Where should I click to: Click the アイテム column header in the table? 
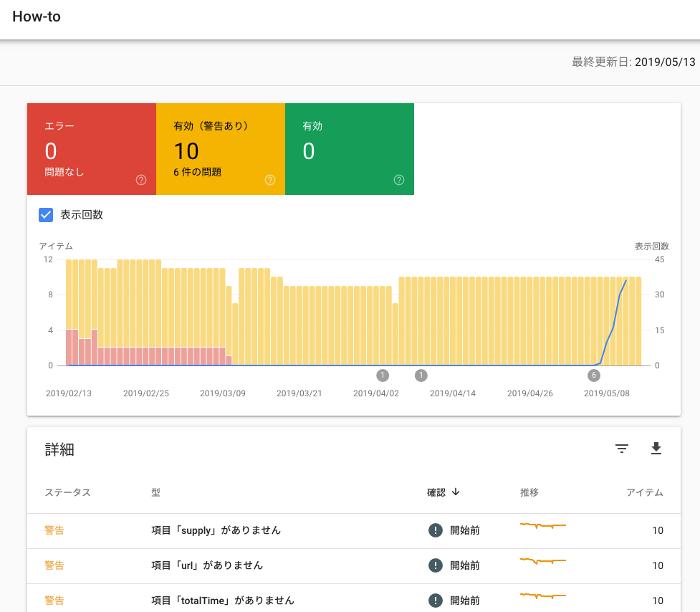pos(645,492)
